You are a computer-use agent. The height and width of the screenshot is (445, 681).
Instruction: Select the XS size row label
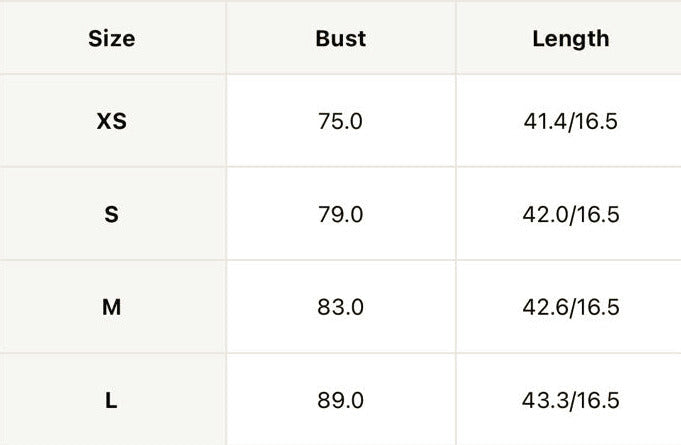[x=112, y=121]
